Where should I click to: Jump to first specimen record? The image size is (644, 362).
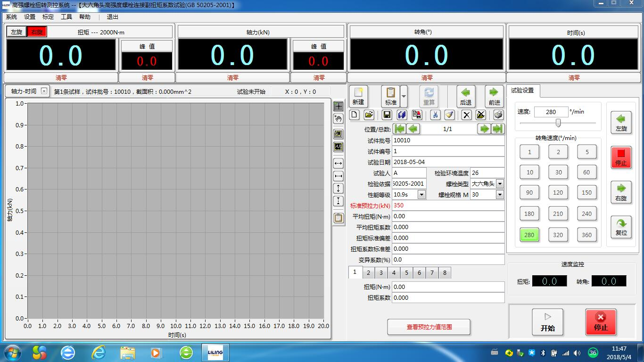click(399, 129)
